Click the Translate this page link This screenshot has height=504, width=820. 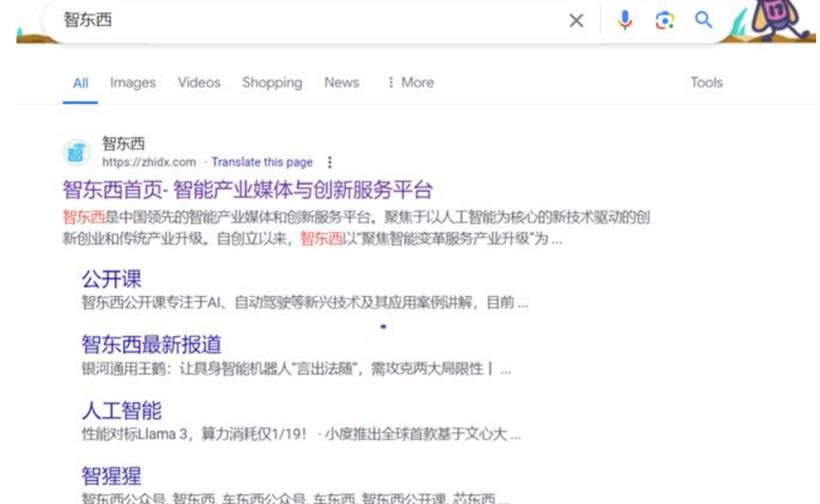tap(262, 162)
